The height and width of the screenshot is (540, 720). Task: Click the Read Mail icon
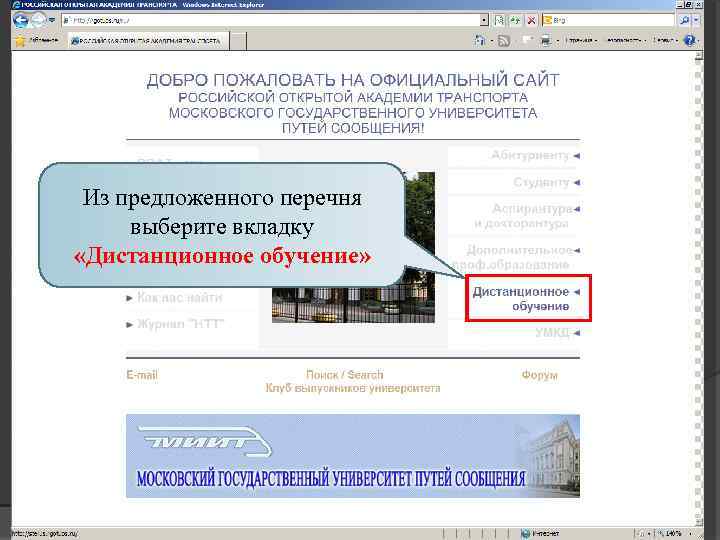point(528,41)
